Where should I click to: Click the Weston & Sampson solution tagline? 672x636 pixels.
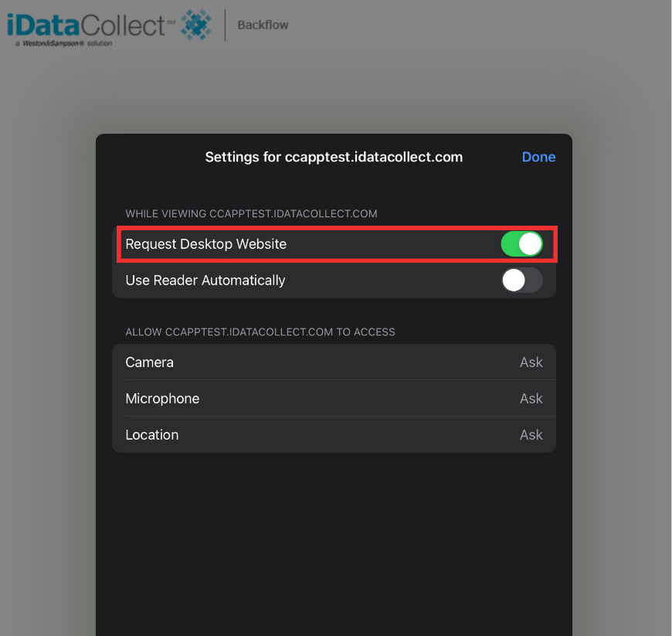64,43
